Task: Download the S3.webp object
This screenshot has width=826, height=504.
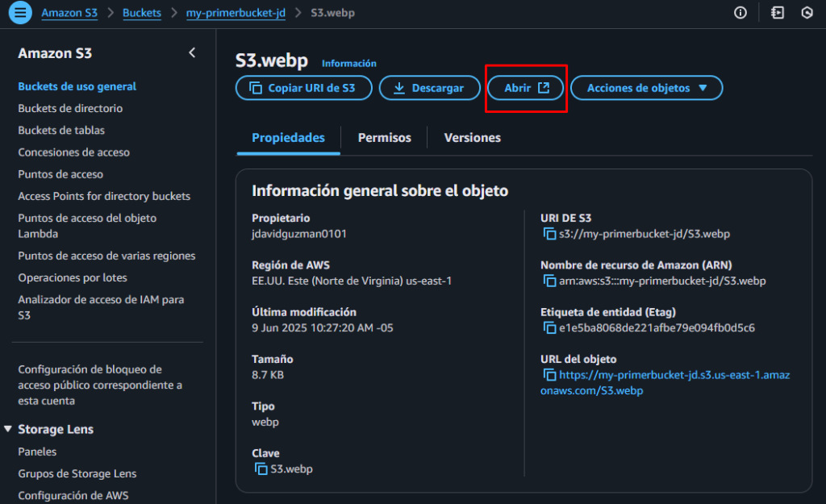Action: [430, 88]
